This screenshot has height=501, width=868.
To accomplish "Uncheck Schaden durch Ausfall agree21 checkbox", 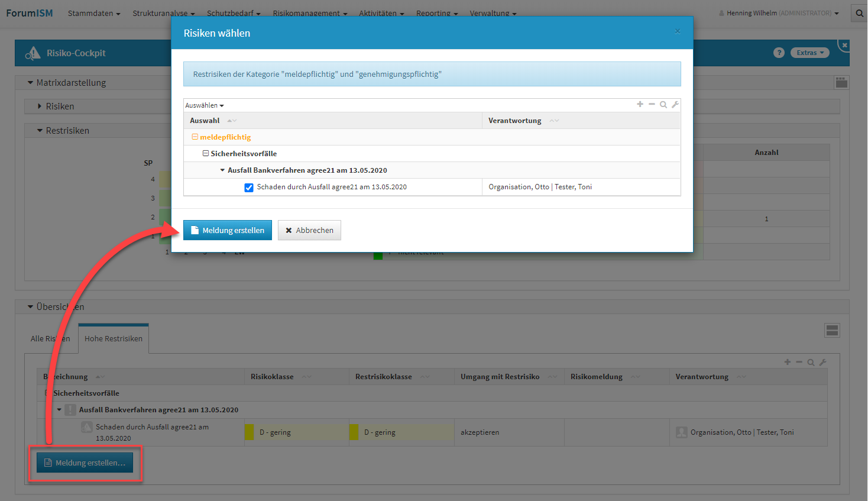I will pyautogui.click(x=249, y=188).
